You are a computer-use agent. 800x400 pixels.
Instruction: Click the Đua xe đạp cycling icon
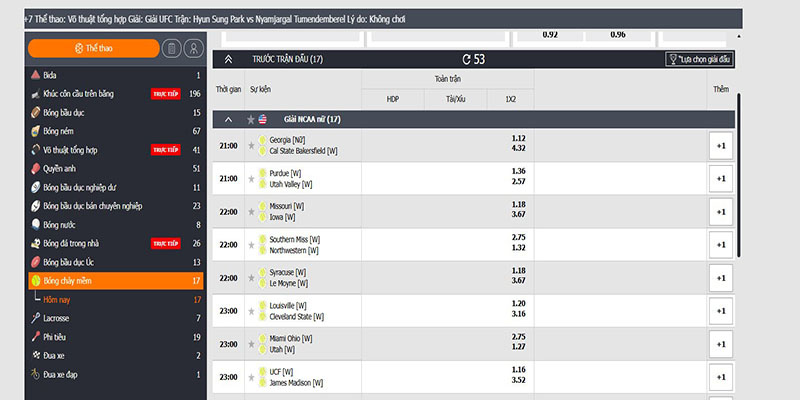[35, 374]
